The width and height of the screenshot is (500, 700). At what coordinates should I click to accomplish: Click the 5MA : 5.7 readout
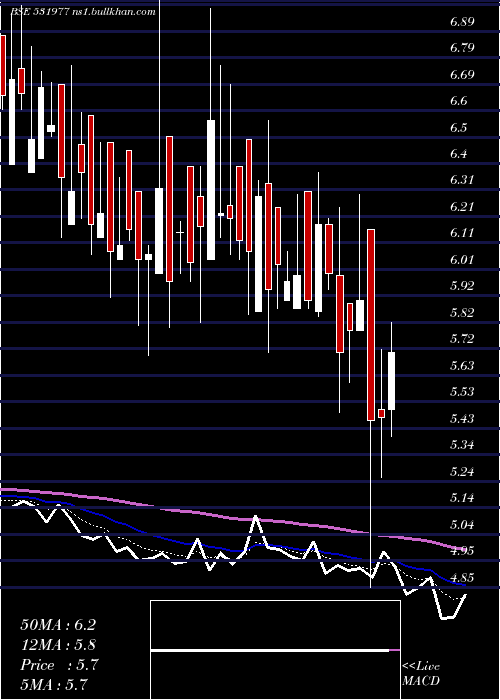54,685
